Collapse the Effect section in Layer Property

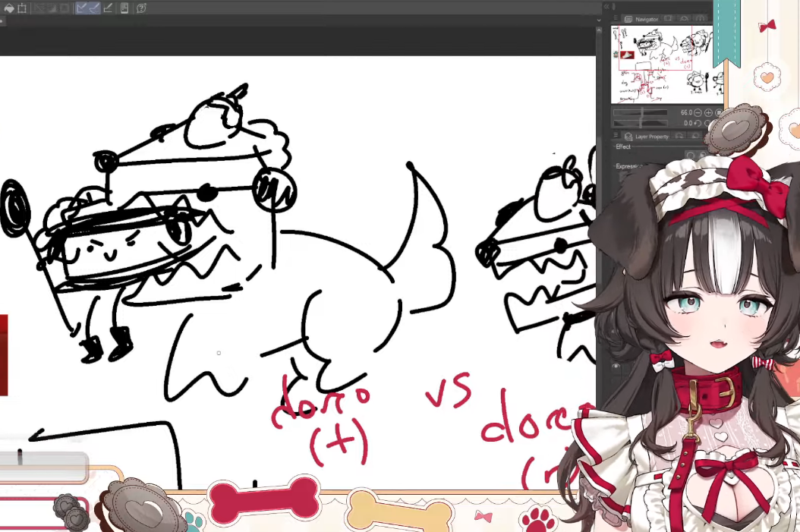click(623, 147)
